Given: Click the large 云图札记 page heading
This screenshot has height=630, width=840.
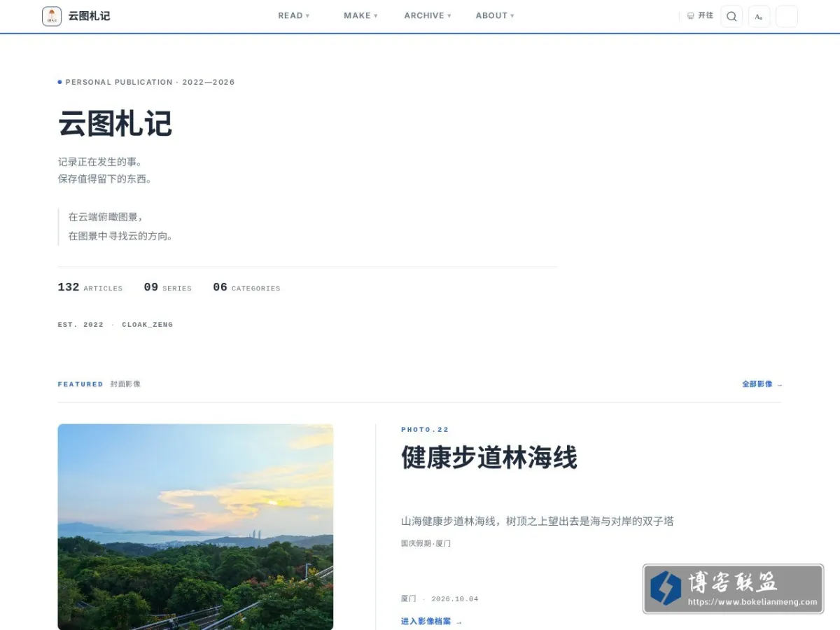Looking at the screenshot, I should click(115, 124).
